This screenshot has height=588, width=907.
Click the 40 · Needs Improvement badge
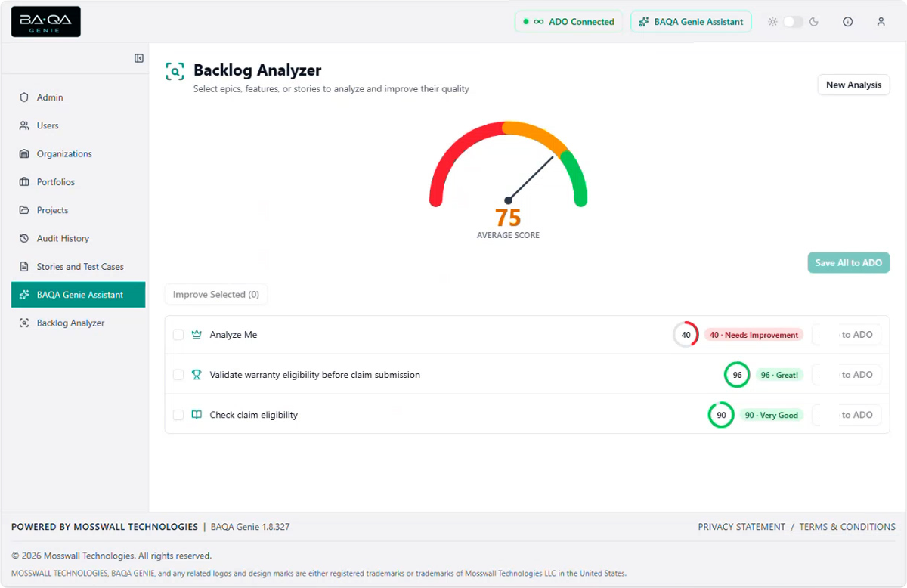754,335
